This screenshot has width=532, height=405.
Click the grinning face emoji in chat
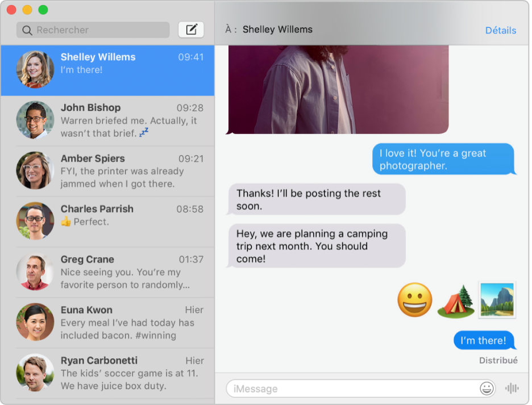pyautogui.click(x=414, y=300)
